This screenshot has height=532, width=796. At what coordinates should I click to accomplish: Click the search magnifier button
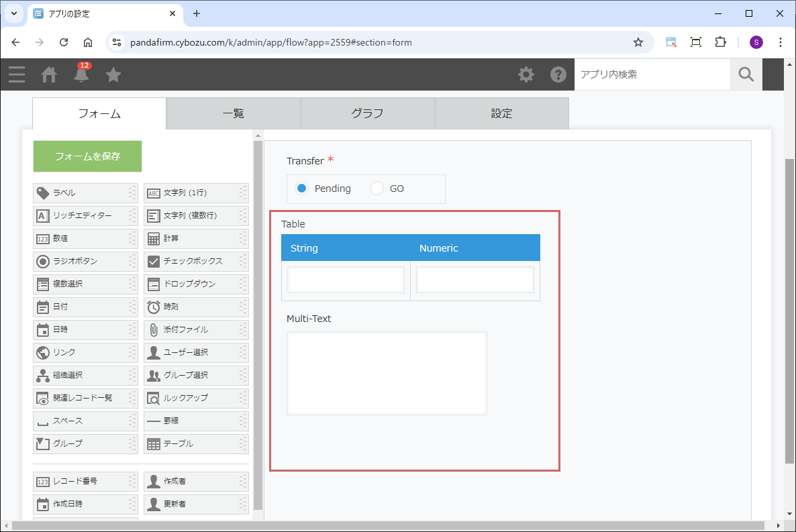click(x=746, y=74)
